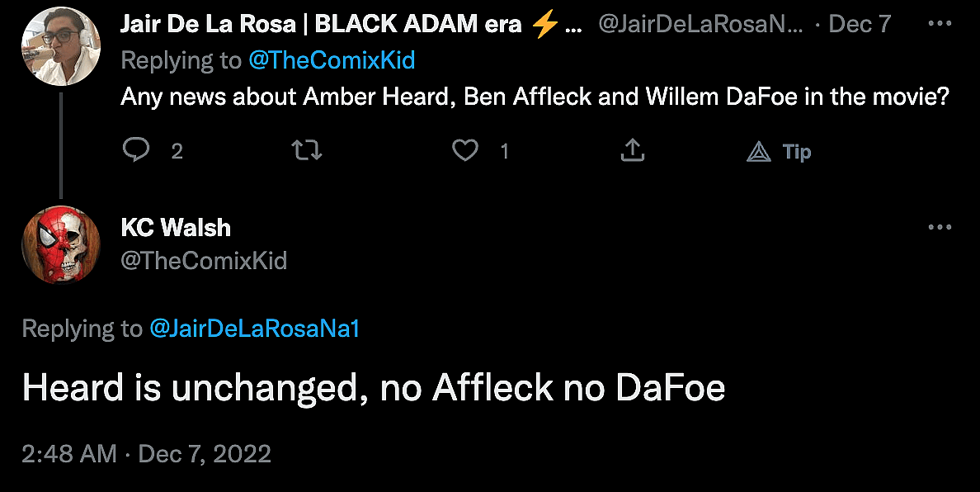Click the lightning bolt emoji in Jair's name

(544, 25)
